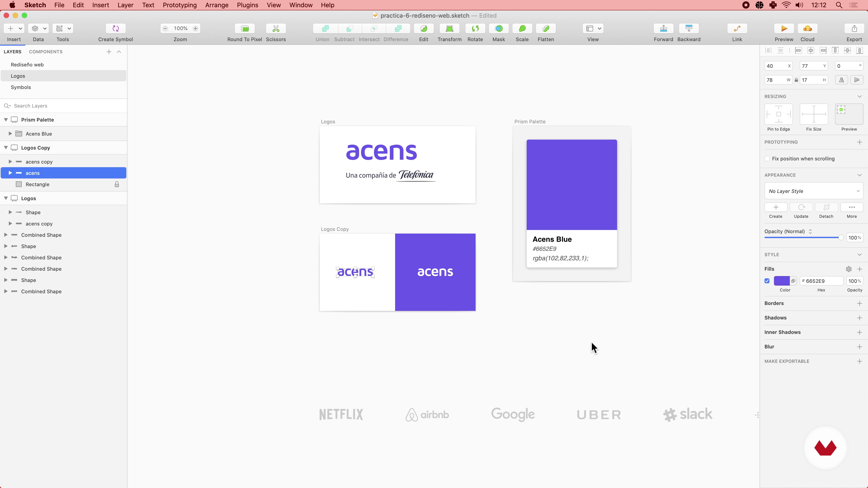Uncheck the fill enable checkbox
The image size is (868, 488).
pyautogui.click(x=767, y=281)
